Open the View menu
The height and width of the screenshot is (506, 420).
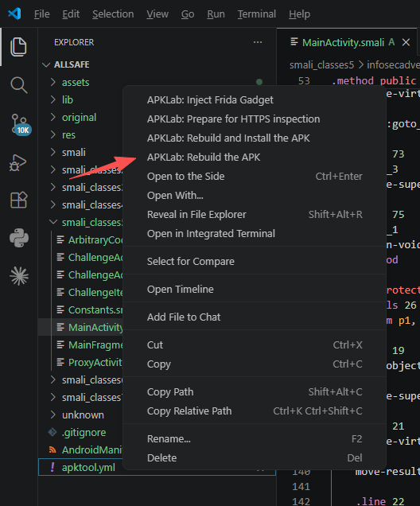pyautogui.click(x=157, y=14)
